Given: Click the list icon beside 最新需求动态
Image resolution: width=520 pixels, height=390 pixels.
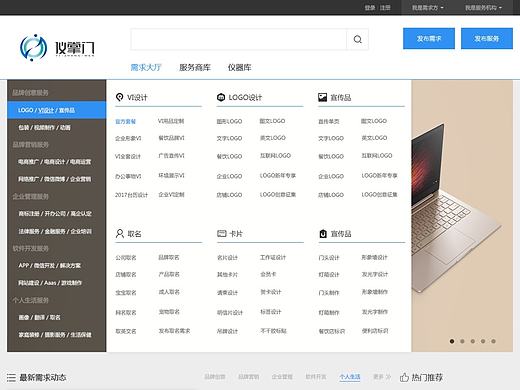Looking at the screenshot, I should 11,378.
